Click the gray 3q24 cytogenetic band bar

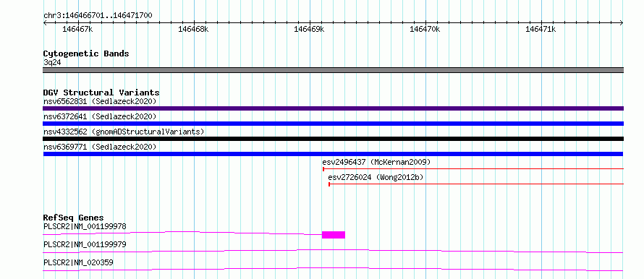click(x=333, y=70)
